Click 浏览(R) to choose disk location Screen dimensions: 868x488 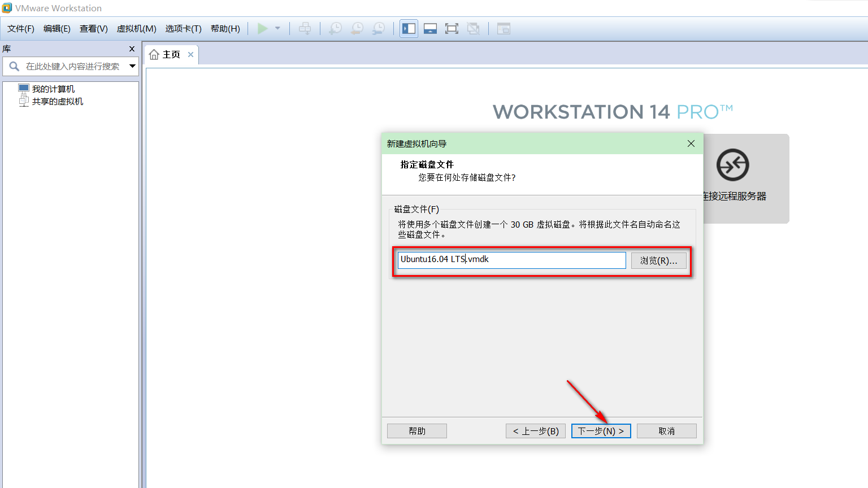(658, 260)
